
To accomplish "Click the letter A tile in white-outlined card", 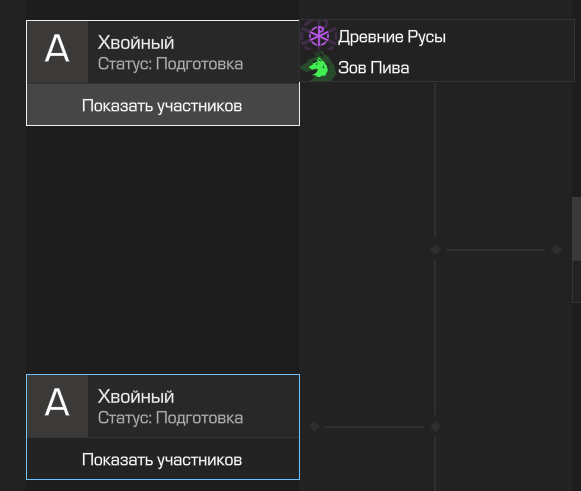I will (x=57, y=52).
